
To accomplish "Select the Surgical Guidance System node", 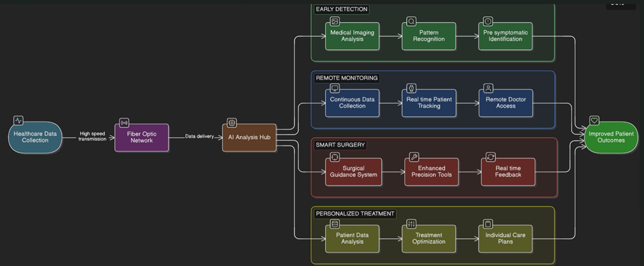I will [x=353, y=172].
